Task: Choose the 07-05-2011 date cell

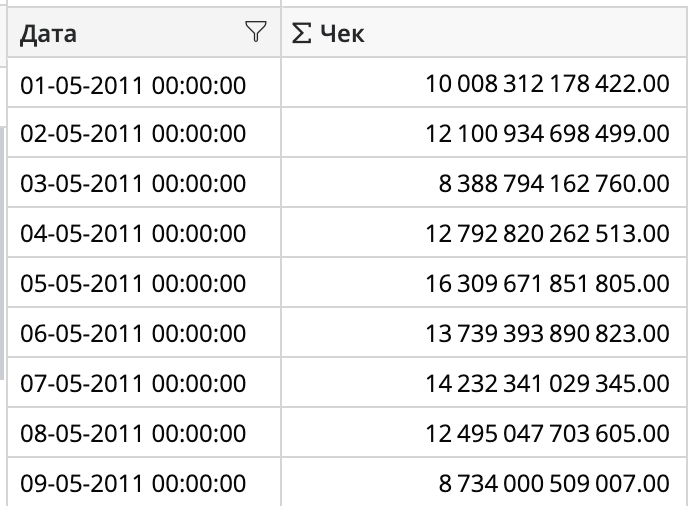Action: tap(133, 384)
